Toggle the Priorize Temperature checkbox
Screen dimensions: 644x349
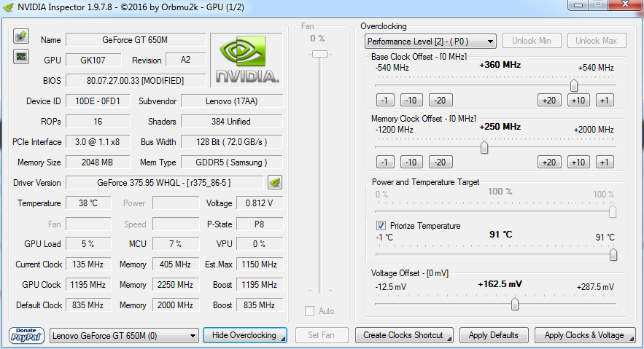pos(381,226)
